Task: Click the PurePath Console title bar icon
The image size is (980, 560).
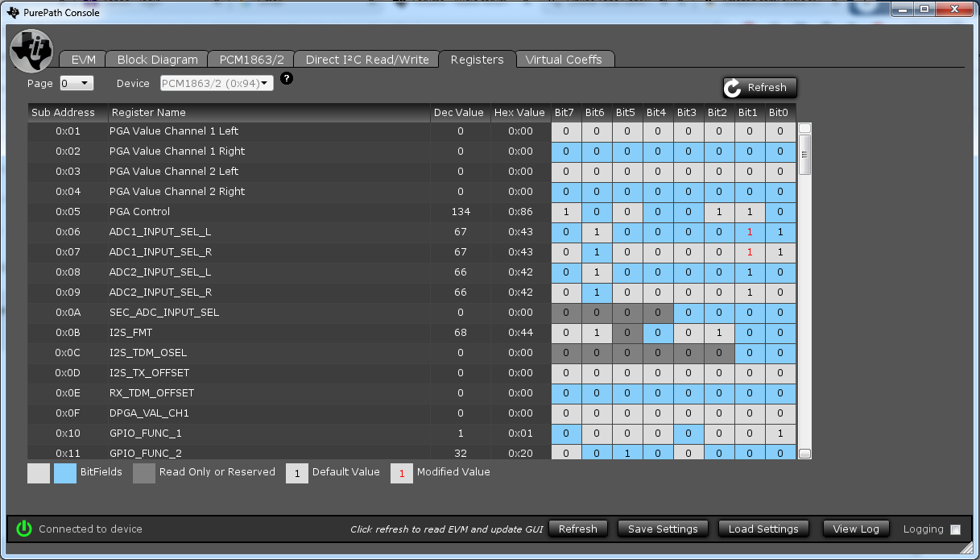Action: click(12, 12)
